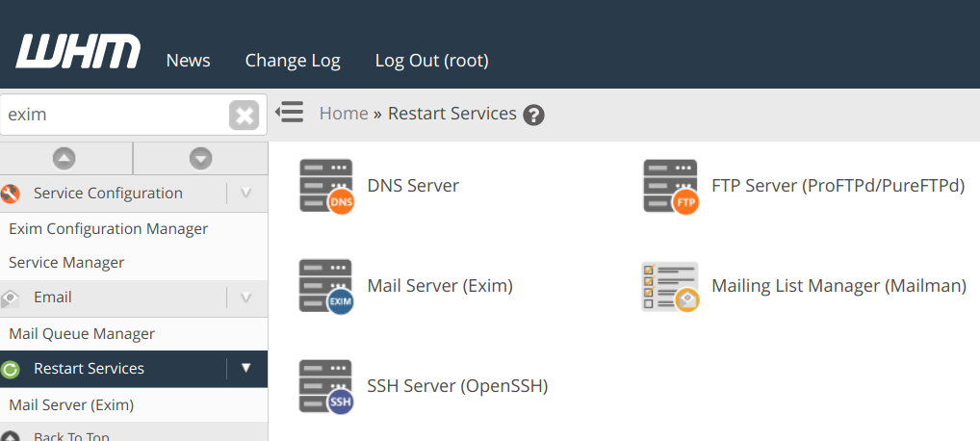Click the DNS Server icon
This screenshot has width=980, height=441.
[325, 186]
